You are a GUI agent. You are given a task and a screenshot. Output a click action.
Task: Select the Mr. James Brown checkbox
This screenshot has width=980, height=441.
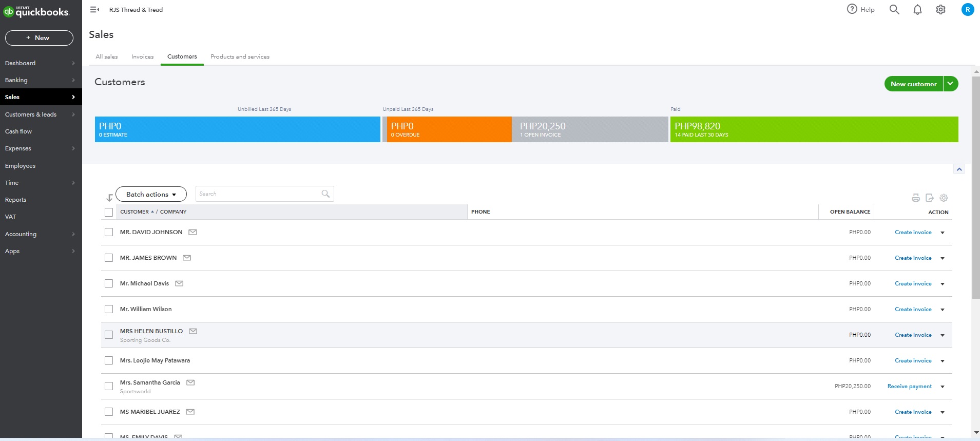(109, 258)
